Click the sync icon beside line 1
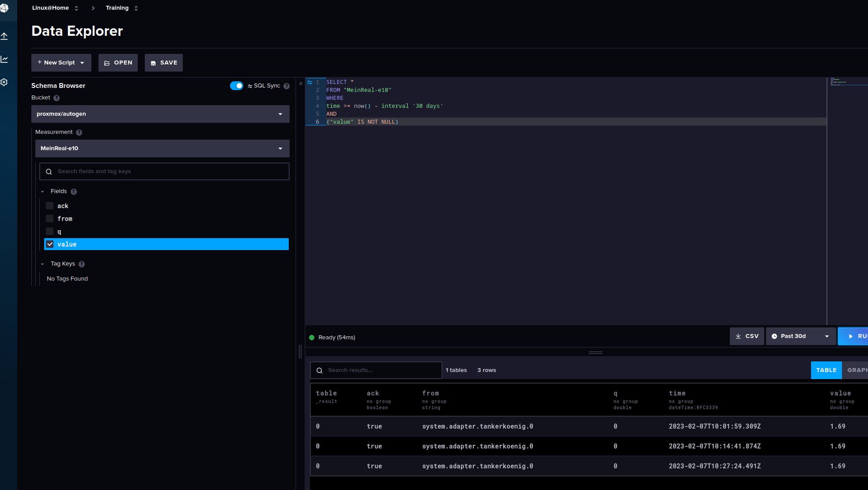868x490 pixels. [309, 82]
